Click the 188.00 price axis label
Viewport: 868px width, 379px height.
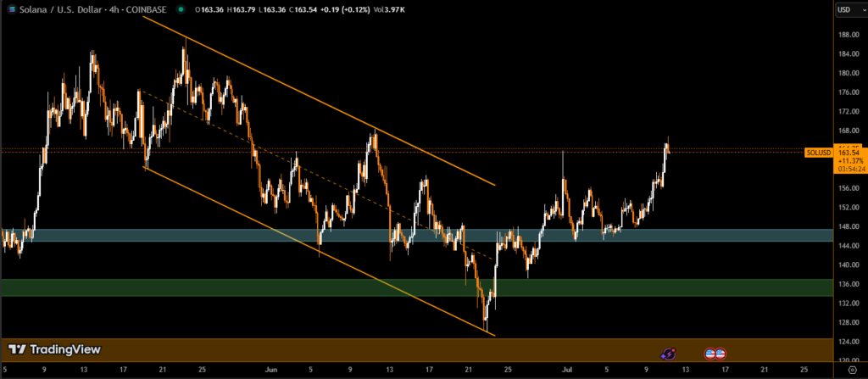[x=848, y=35]
